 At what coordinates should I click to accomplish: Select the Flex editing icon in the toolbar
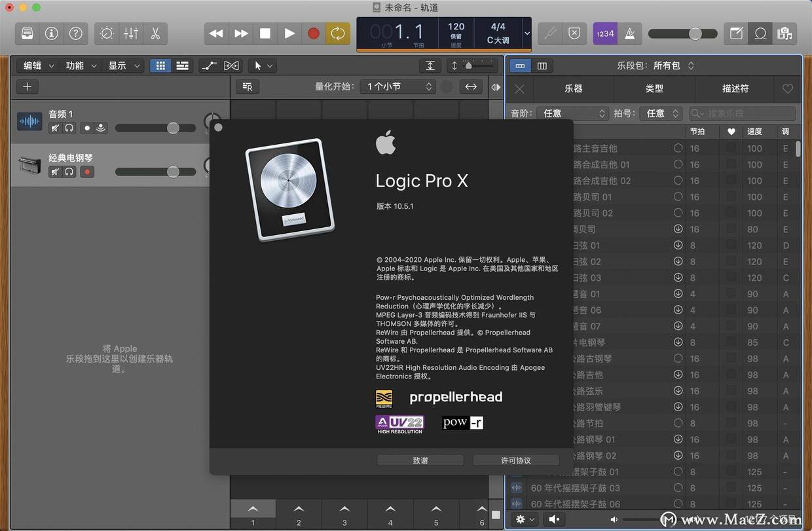tap(232, 65)
